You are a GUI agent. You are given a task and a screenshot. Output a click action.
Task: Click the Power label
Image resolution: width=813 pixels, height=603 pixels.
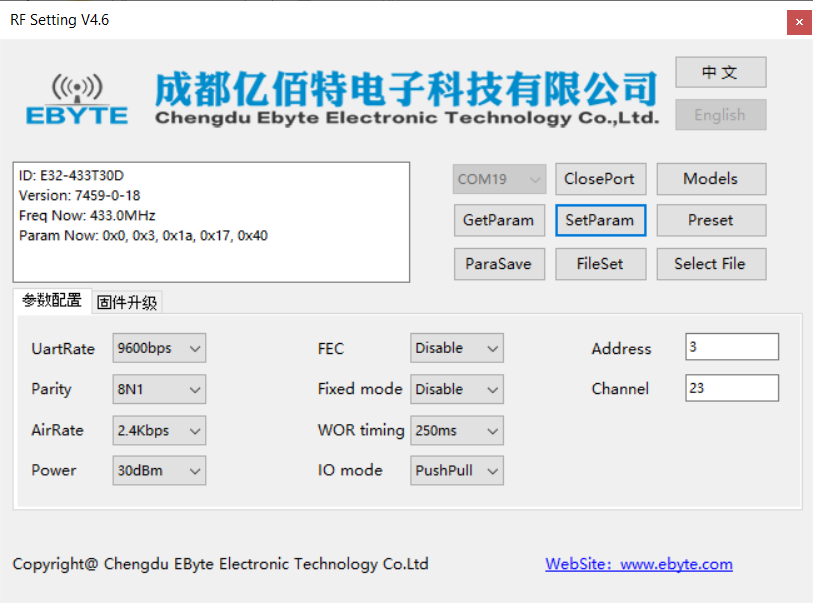[x=54, y=470]
